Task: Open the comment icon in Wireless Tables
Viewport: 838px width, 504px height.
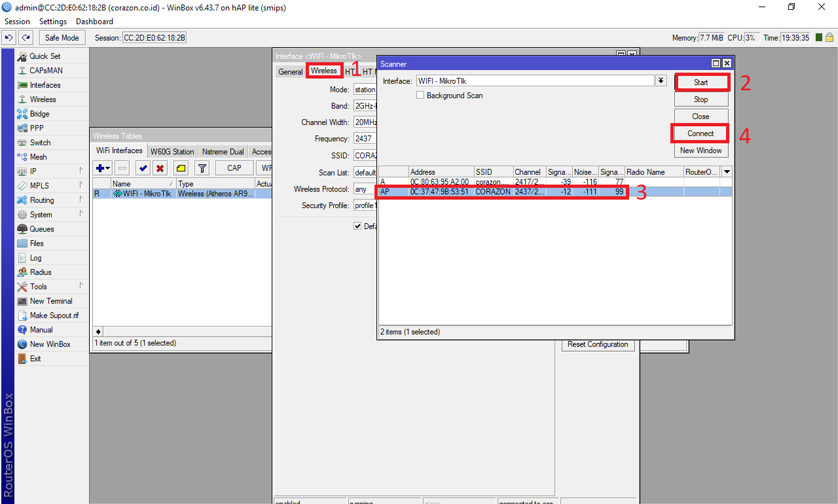Action: (x=180, y=168)
